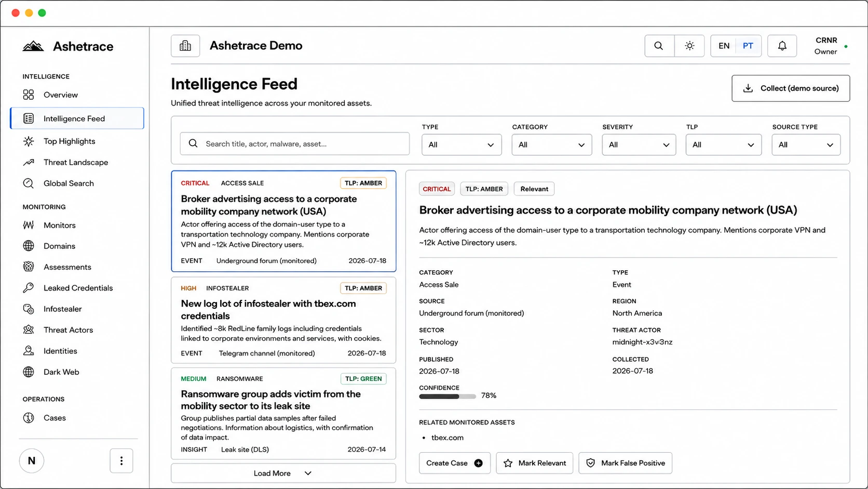
Task: Open the Type filter dropdown
Action: 462,145
